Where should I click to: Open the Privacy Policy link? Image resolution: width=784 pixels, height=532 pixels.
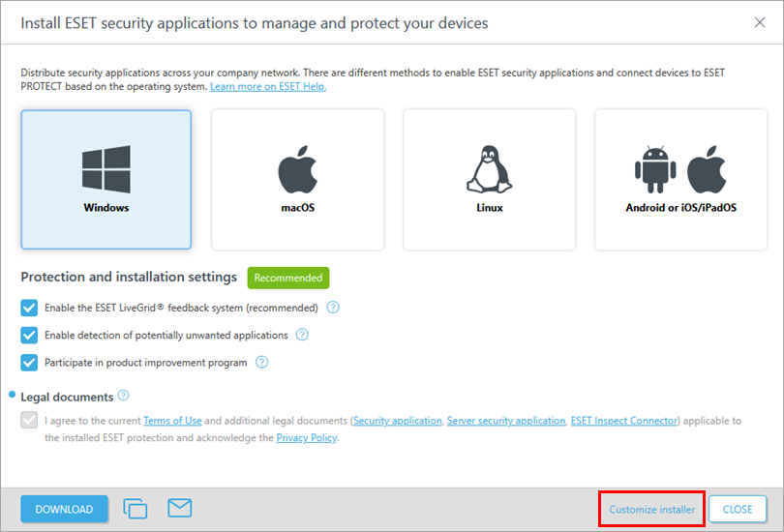(307, 437)
